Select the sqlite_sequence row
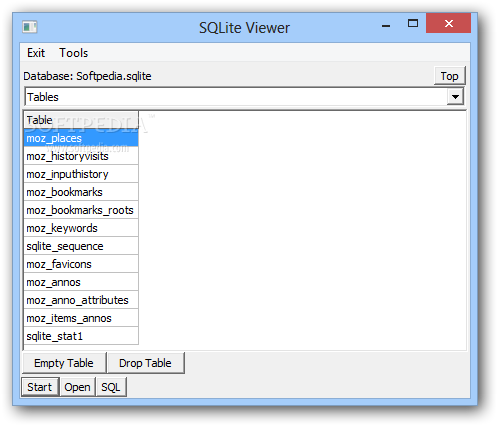 tap(81, 246)
